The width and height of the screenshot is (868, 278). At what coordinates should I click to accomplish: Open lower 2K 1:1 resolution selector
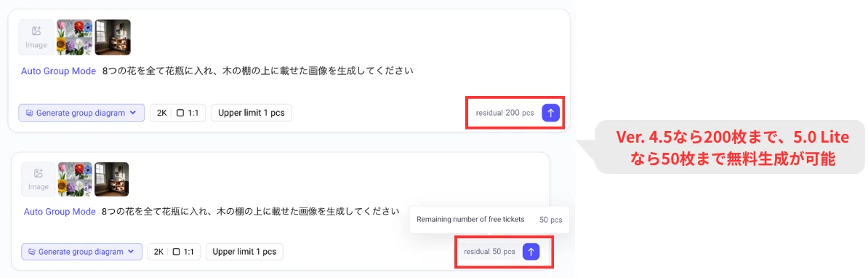pyautogui.click(x=174, y=251)
